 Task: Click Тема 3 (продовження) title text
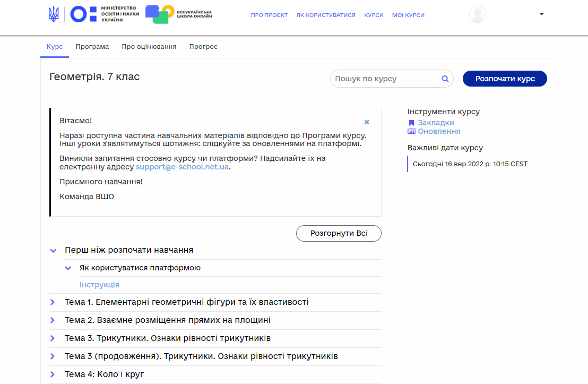tap(201, 356)
